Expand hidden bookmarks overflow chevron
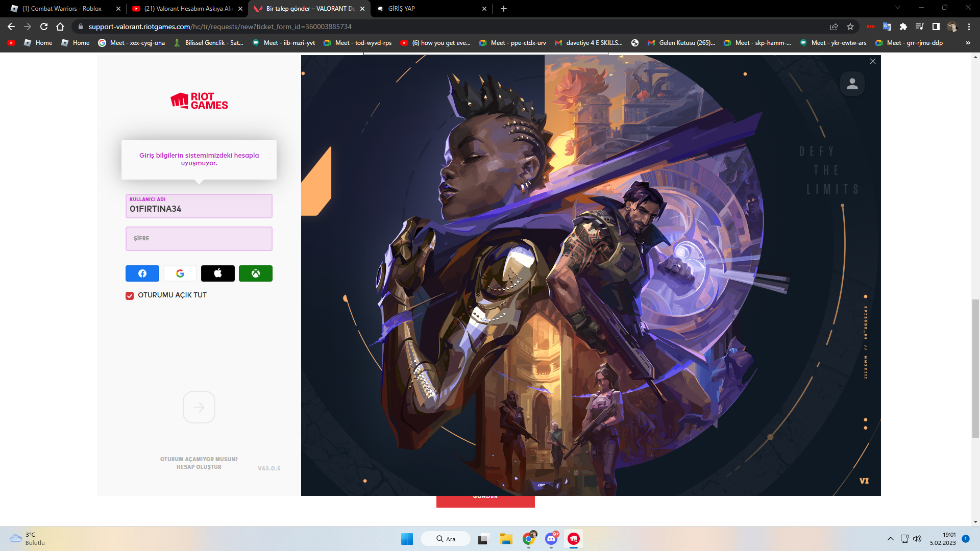The width and height of the screenshot is (980, 551). 968,43
